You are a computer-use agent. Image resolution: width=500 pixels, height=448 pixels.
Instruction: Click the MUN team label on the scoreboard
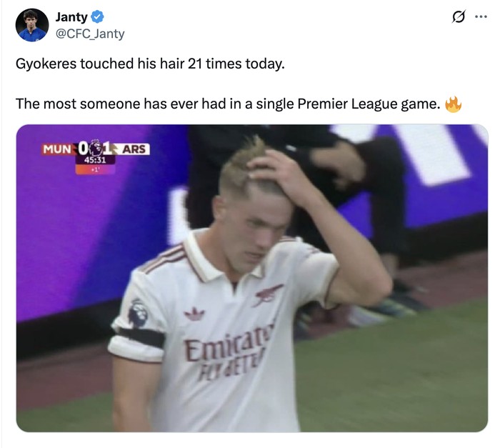pos(57,149)
